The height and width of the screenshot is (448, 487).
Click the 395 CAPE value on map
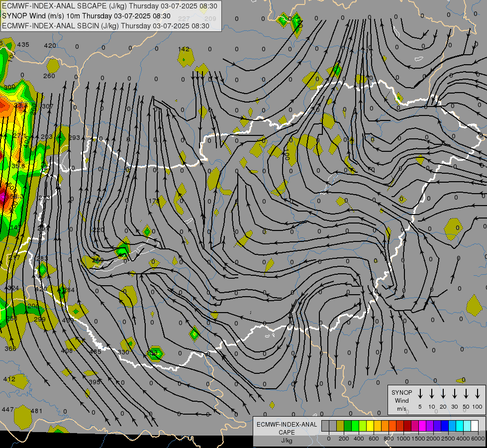click(95, 382)
